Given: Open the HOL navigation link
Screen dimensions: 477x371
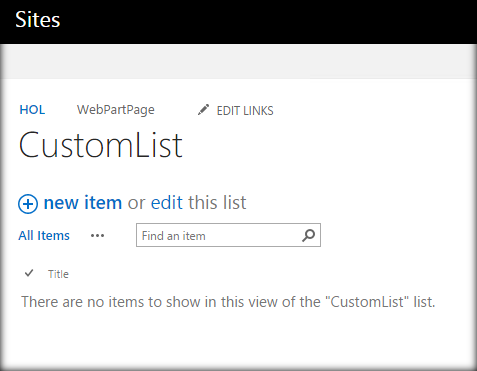Looking at the screenshot, I should [32, 110].
